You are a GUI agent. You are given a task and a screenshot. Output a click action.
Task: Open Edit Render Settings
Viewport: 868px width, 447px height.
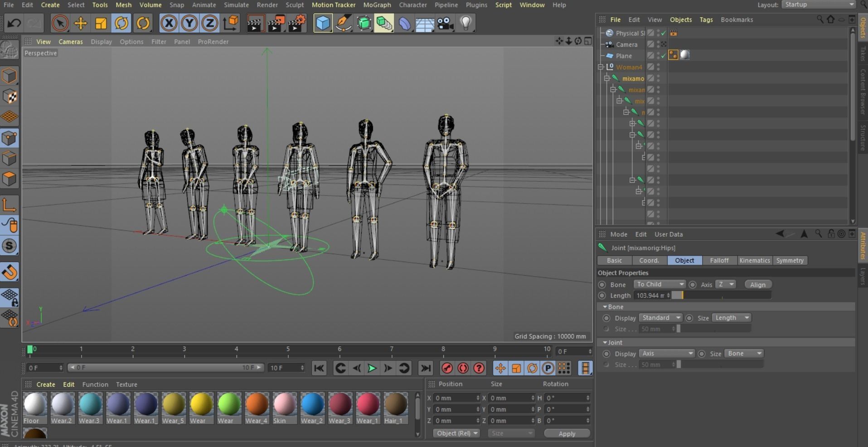point(297,23)
